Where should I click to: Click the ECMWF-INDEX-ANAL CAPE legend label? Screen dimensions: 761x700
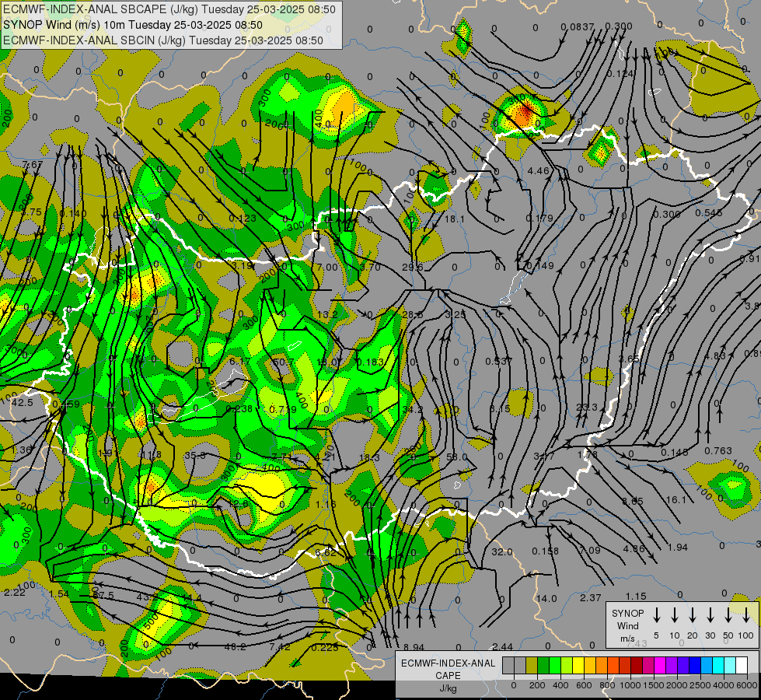point(448,669)
